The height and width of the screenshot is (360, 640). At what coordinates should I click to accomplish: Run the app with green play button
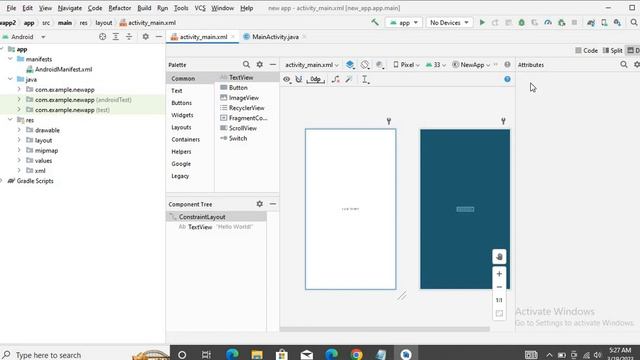[482, 22]
